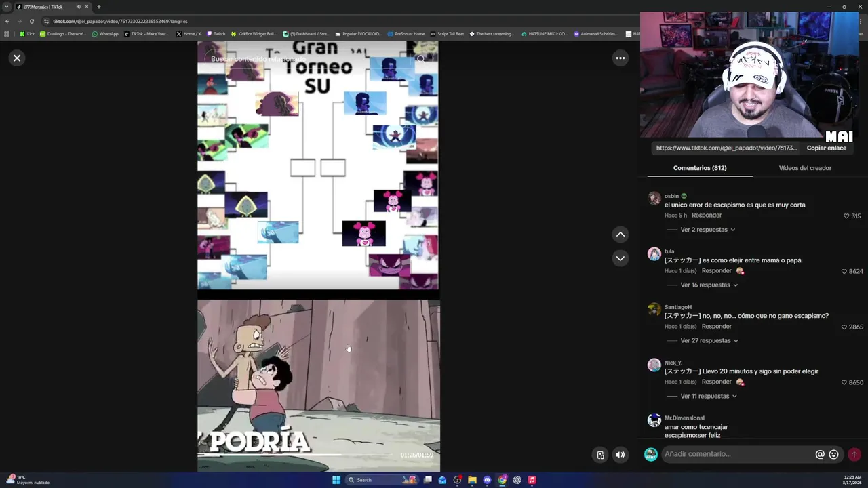Open the emoji picker icon

833,454
